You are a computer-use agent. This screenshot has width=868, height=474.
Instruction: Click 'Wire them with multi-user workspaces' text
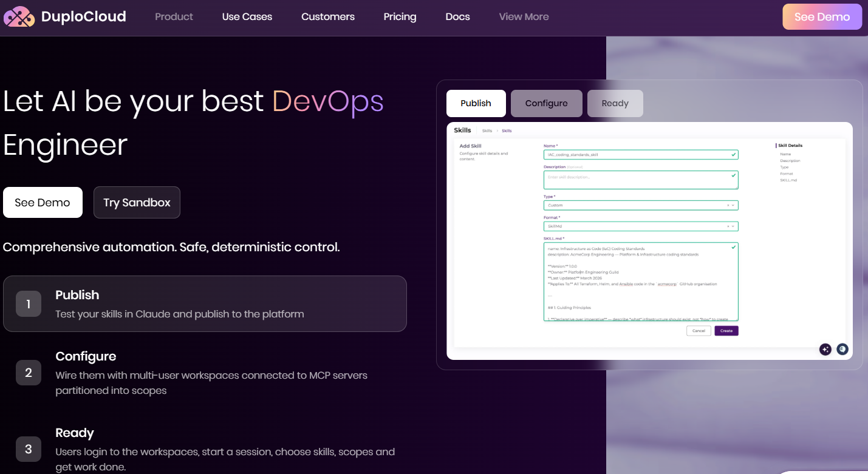tap(211, 383)
